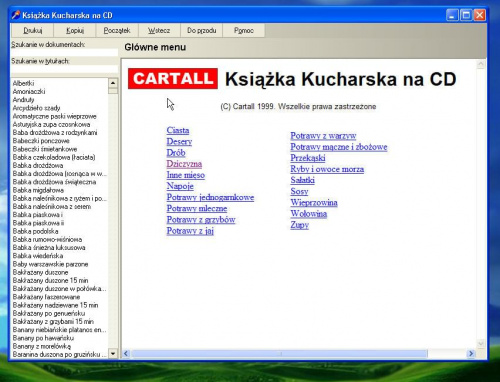Click the horizontal scrollbar left arrow
Image resolution: width=500 pixels, height=382 pixels.
[x=126, y=353]
